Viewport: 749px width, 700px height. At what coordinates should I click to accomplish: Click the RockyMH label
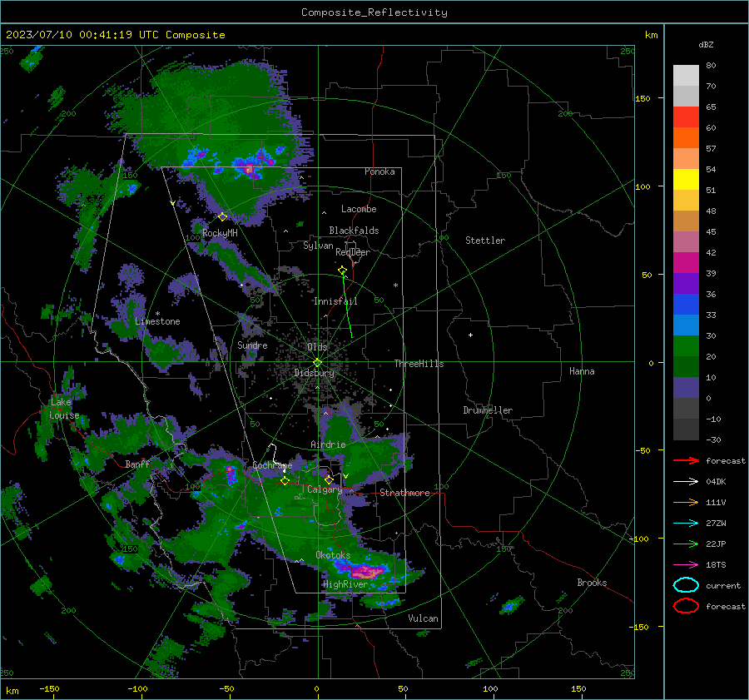(x=220, y=233)
